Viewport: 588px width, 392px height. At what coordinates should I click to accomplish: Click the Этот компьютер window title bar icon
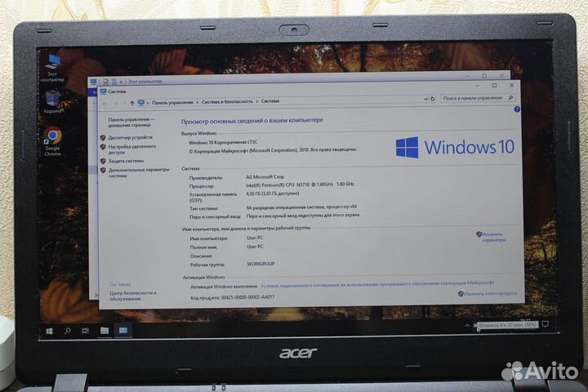click(93, 82)
